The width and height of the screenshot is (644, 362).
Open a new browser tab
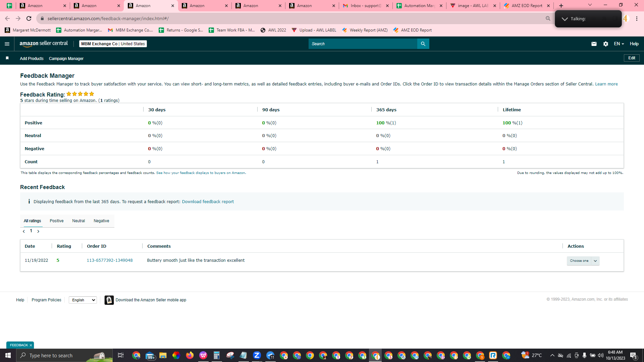point(561,6)
